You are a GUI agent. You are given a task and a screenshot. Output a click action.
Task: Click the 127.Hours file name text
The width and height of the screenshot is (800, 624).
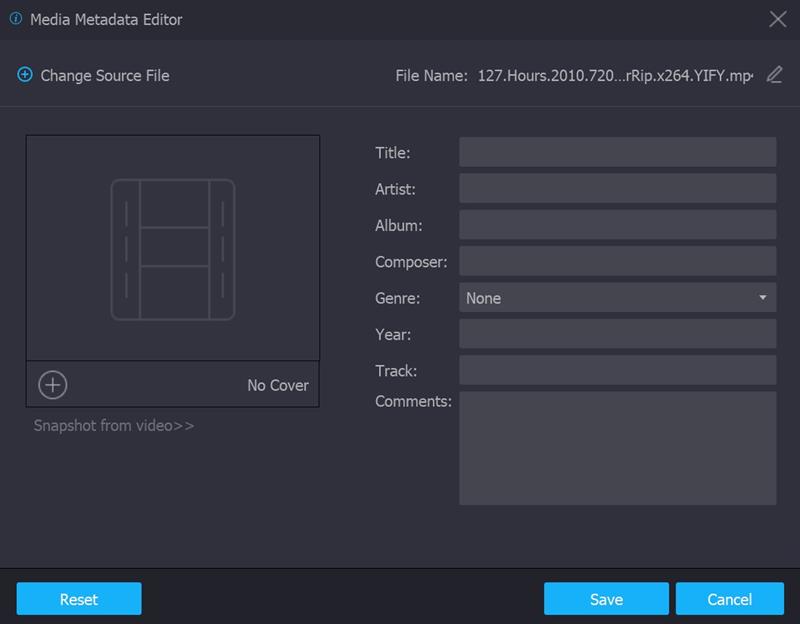click(x=615, y=75)
